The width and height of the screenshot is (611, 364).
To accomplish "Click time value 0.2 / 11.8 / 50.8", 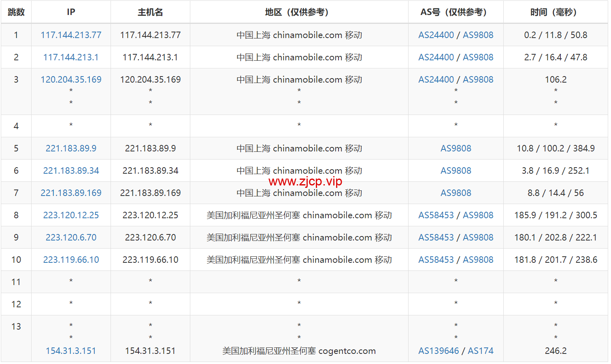I will coord(556,35).
